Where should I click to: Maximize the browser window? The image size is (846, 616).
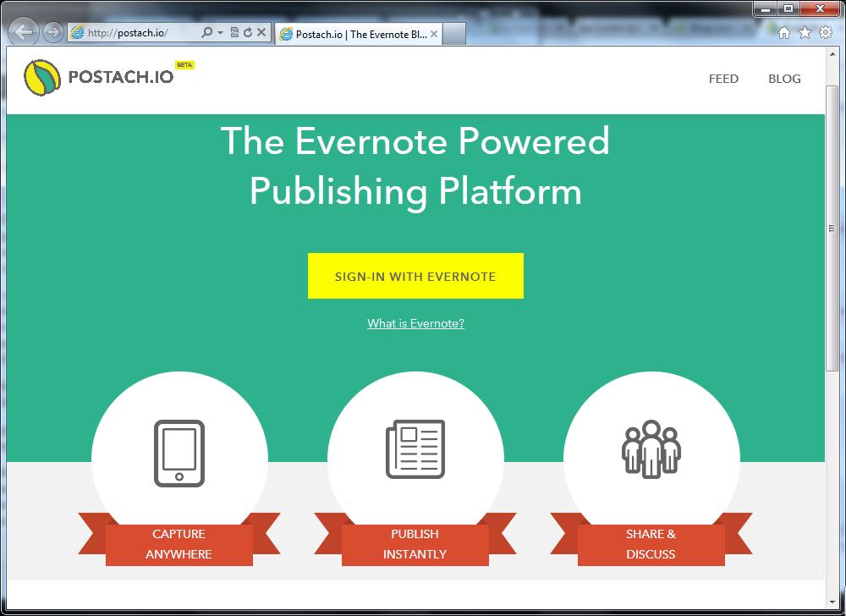pos(788,8)
